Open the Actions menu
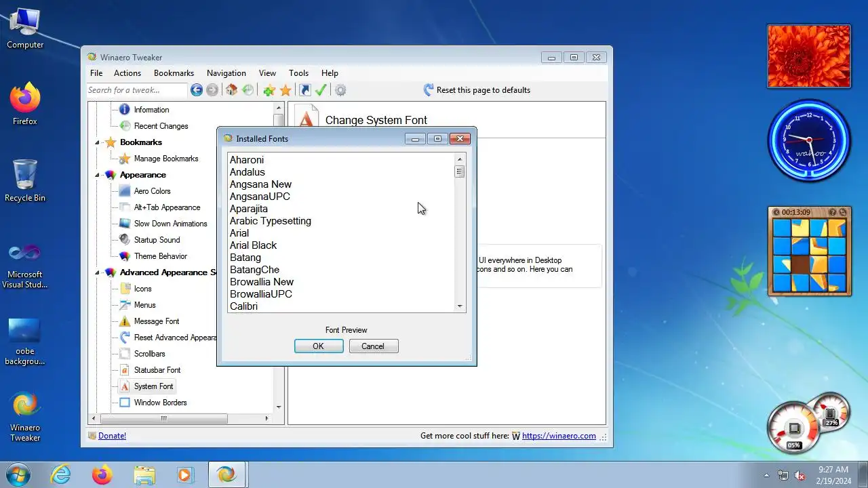Viewport: 868px width, 488px height. click(x=127, y=73)
